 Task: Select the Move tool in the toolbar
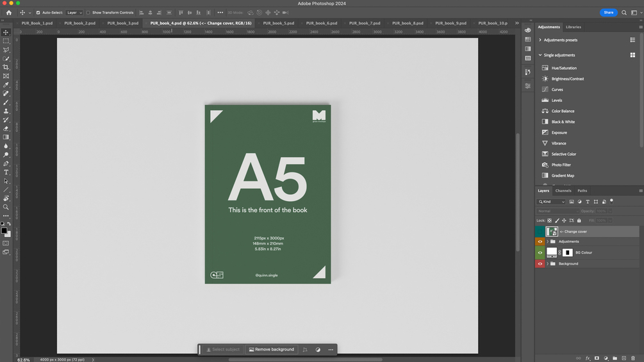pos(6,32)
